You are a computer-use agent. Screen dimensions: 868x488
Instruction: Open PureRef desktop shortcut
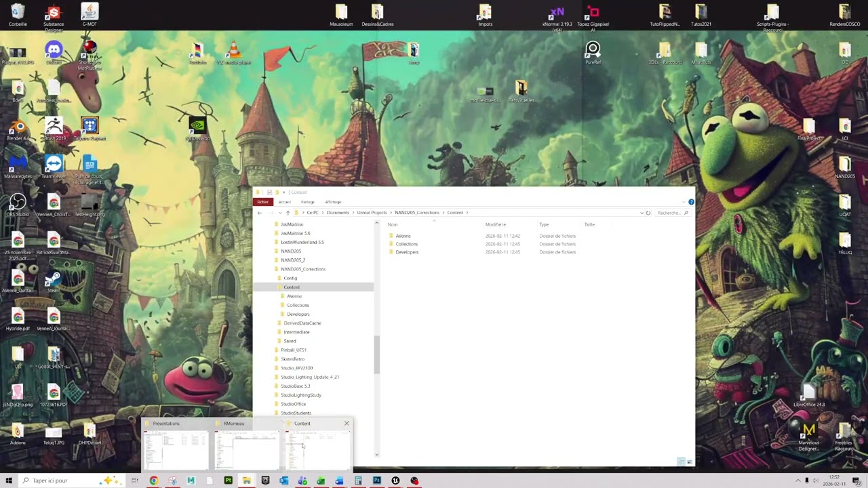point(593,53)
